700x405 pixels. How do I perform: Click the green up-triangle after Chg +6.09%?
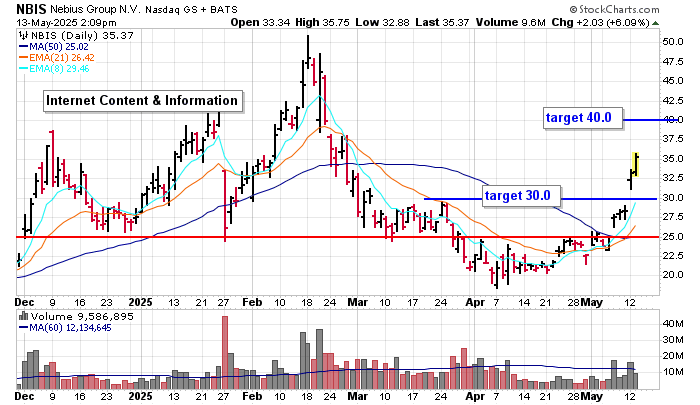tap(655, 23)
